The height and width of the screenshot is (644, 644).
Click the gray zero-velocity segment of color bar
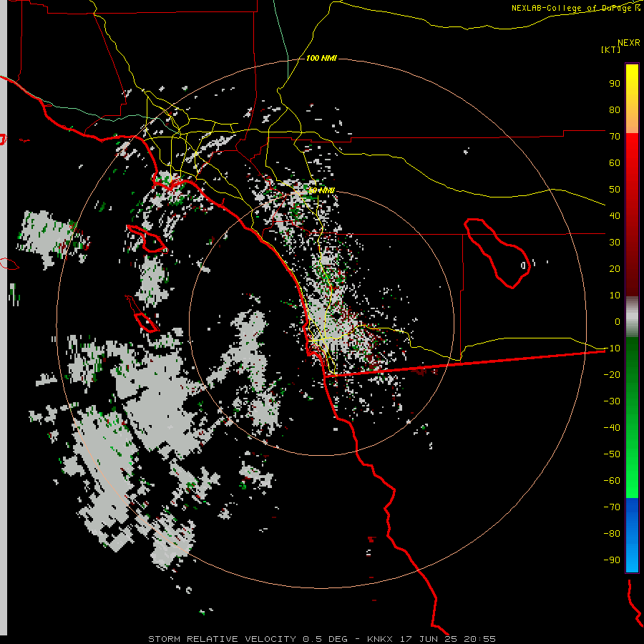coord(632,316)
